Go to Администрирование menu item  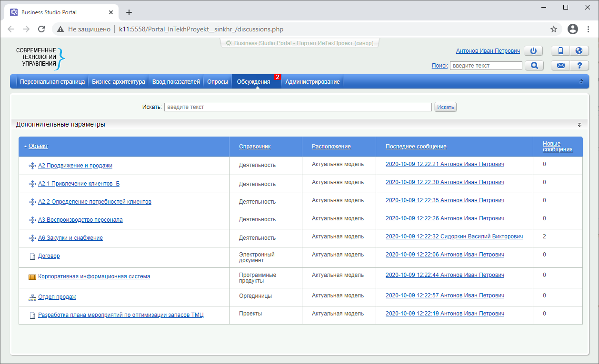pos(312,82)
